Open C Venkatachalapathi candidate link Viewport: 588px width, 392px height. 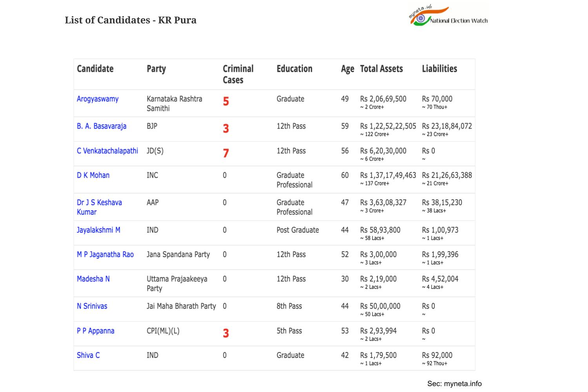click(x=107, y=151)
